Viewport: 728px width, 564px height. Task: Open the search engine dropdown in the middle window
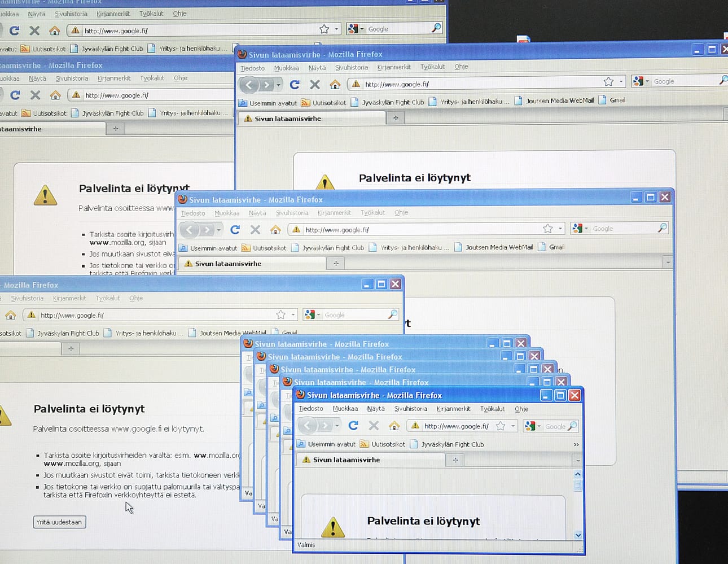pyautogui.click(x=587, y=229)
